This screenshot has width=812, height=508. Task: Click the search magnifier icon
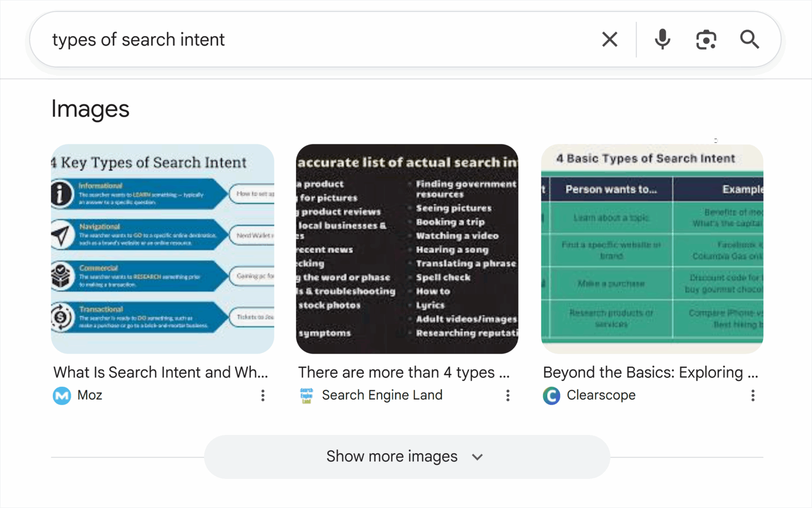750,39
